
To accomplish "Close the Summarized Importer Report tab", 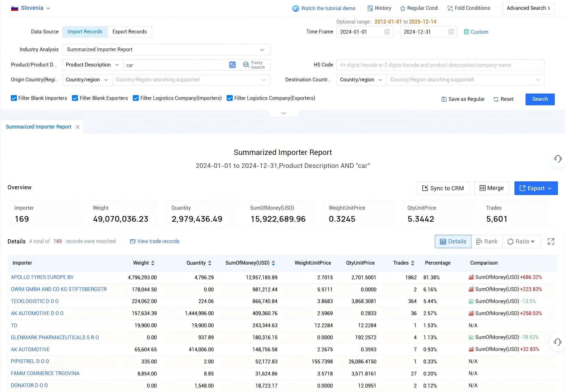I will coord(78,127).
